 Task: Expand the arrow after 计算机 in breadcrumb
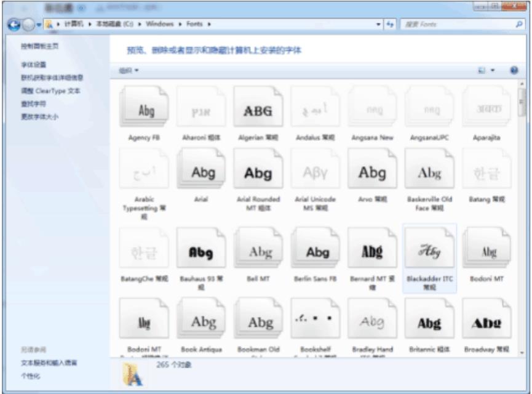pos(90,24)
